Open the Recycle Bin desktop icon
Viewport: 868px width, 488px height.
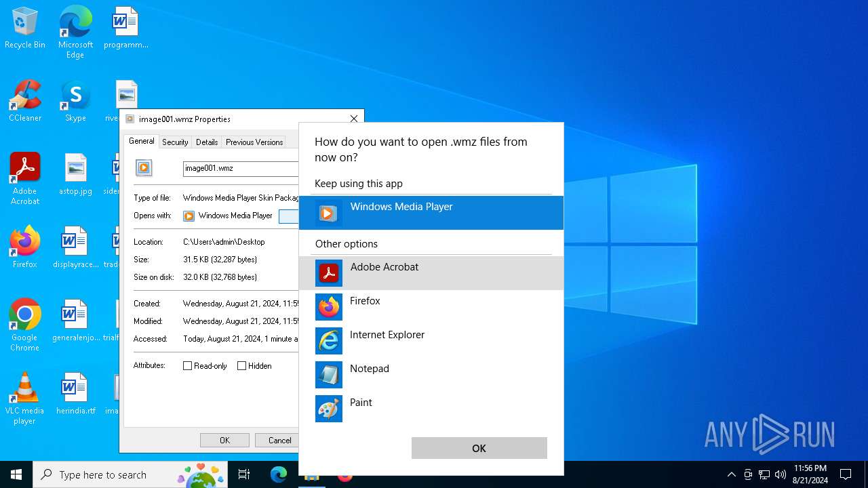[x=25, y=28]
